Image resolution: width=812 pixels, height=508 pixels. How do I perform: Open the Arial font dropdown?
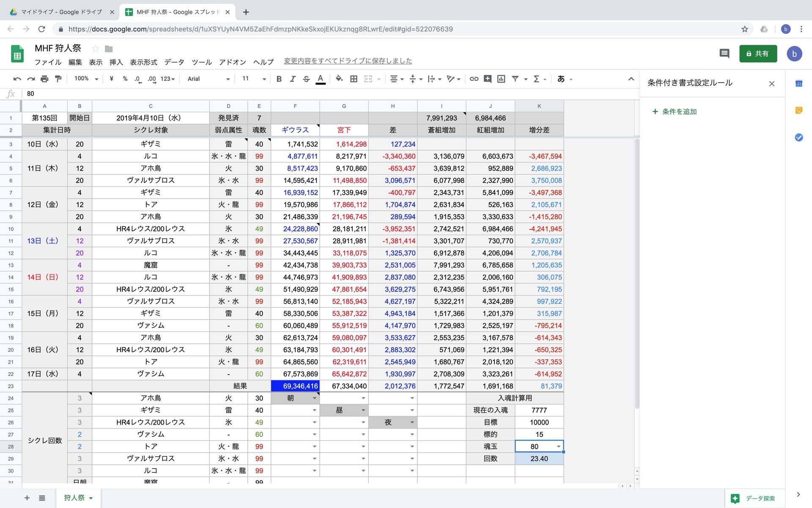(x=208, y=79)
